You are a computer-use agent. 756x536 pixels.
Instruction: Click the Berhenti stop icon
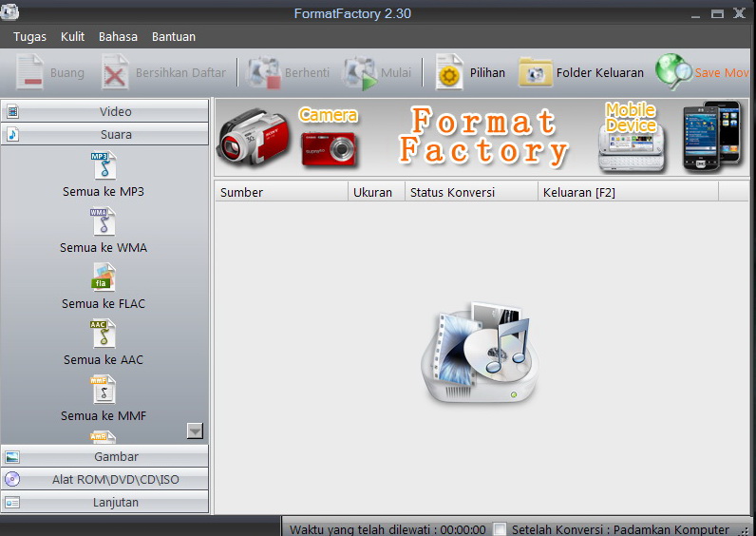pos(263,72)
